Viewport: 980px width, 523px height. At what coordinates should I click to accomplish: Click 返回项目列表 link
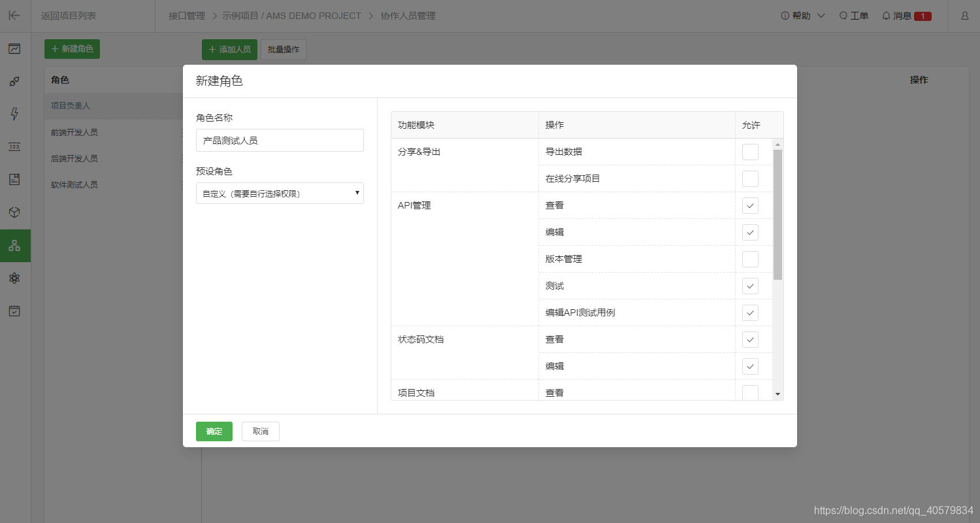tap(69, 16)
